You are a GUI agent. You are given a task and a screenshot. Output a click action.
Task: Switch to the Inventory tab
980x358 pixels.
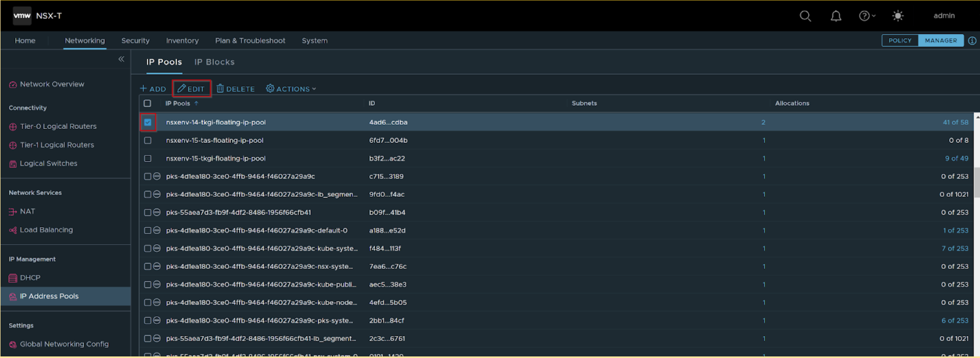click(182, 41)
